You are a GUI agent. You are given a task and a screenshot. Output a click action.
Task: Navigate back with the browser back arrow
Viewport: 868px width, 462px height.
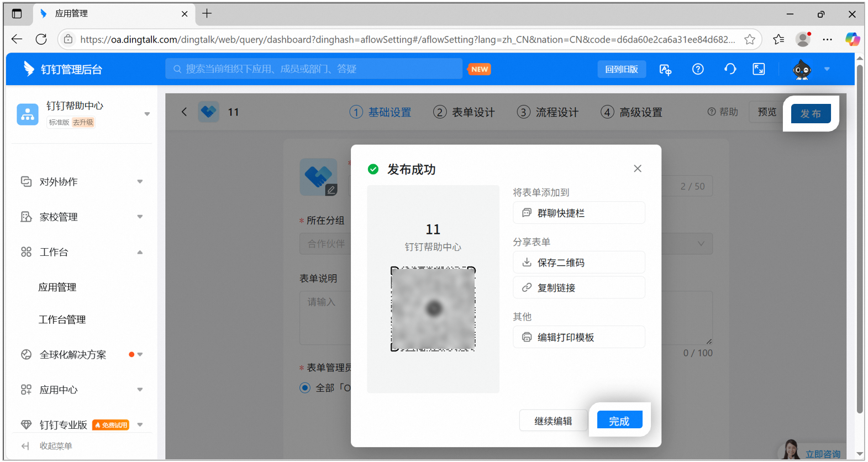[x=17, y=39]
